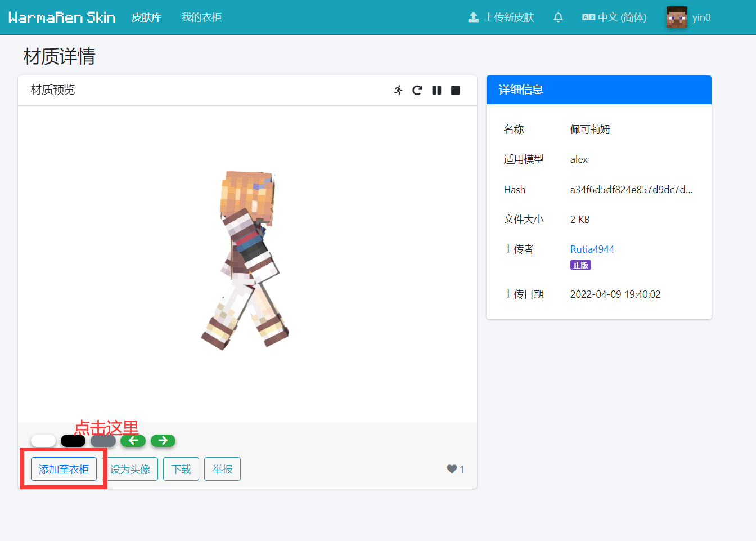
Task: Click the file size value 2 KB
Action: pyautogui.click(x=580, y=220)
